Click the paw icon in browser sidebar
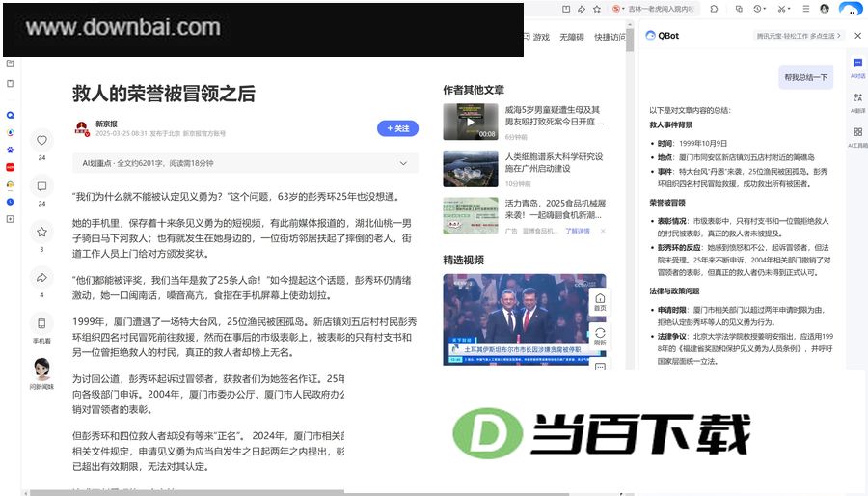868x496 pixels. [x=10, y=150]
